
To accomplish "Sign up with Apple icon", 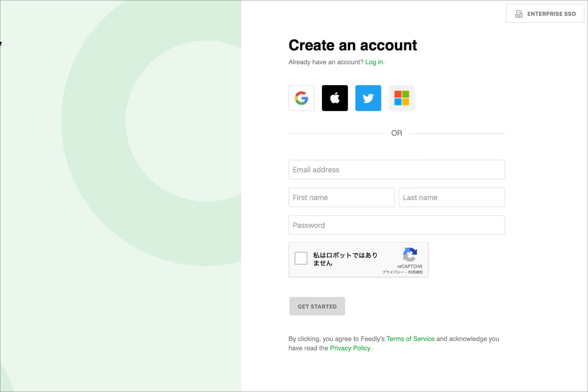I will (335, 98).
